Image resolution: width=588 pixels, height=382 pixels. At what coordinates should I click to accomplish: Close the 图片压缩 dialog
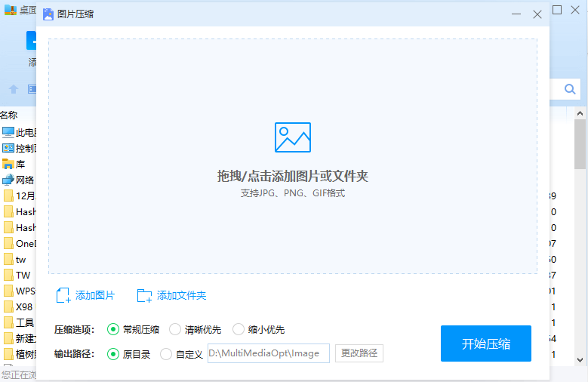coord(537,14)
